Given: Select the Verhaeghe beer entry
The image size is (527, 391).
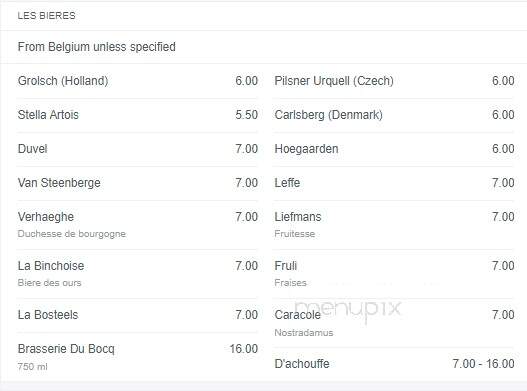Looking at the screenshot, I should click(x=46, y=217).
